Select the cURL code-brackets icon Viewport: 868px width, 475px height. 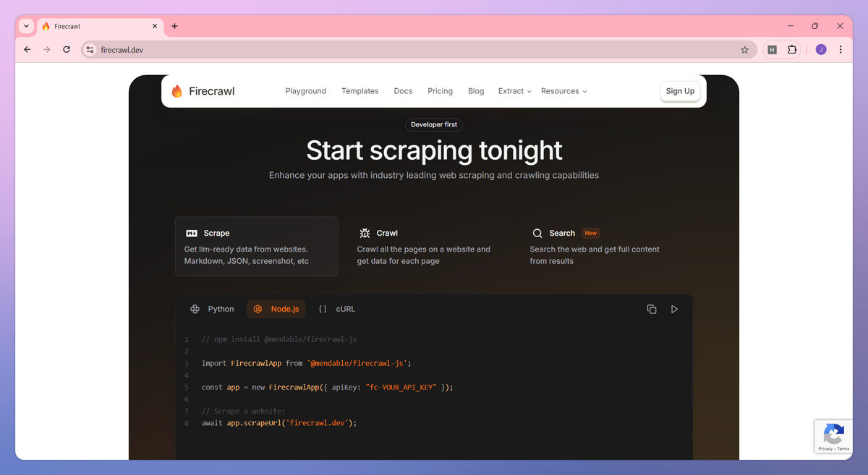pos(323,308)
